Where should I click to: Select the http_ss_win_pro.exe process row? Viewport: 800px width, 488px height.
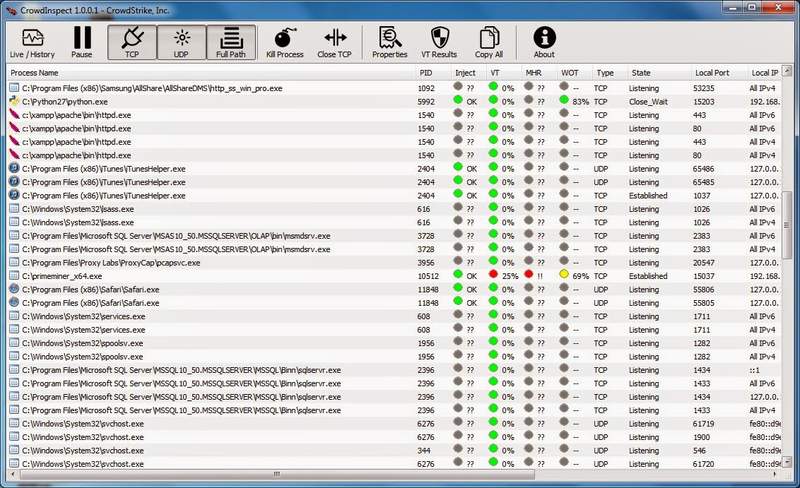pos(394,88)
